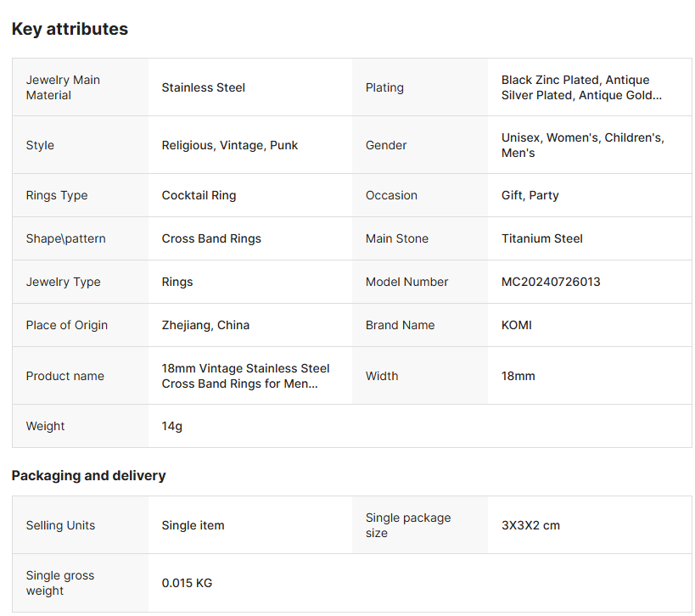Click the 14g weight value
The height and width of the screenshot is (616, 695).
coord(171,426)
